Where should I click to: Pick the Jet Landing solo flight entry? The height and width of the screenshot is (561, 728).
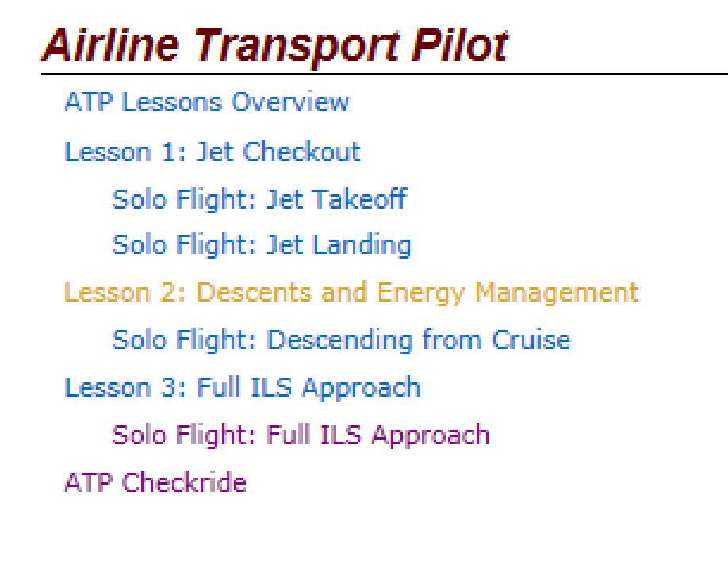[x=262, y=245]
